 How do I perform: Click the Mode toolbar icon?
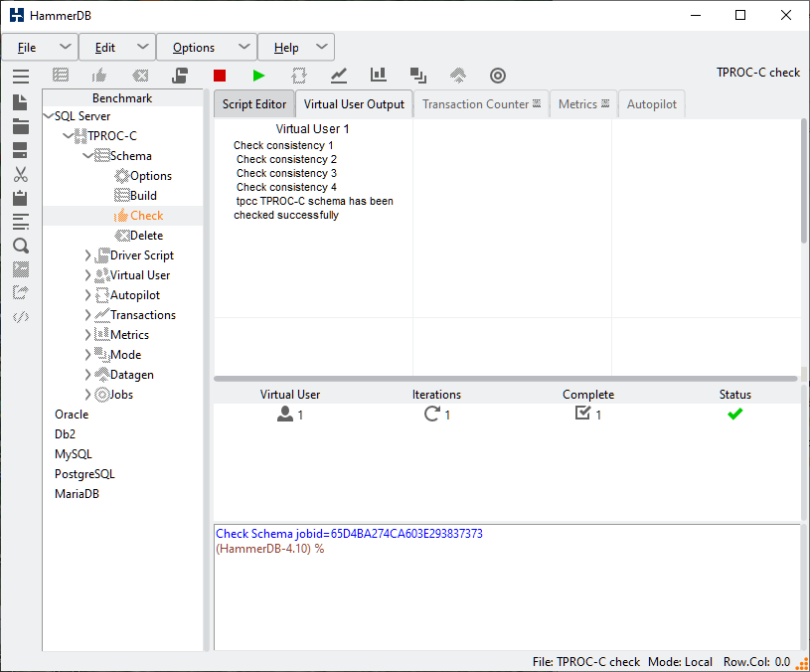pyautogui.click(x=417, y=76)
